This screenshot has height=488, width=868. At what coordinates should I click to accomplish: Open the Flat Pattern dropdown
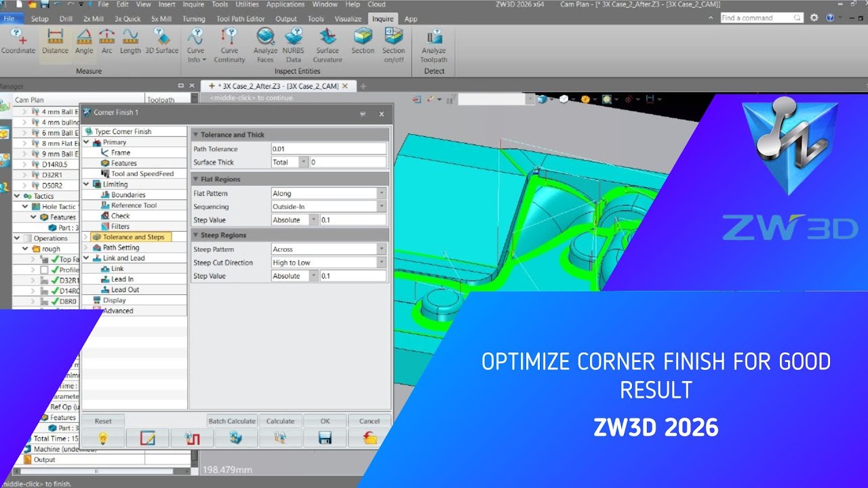381,193
